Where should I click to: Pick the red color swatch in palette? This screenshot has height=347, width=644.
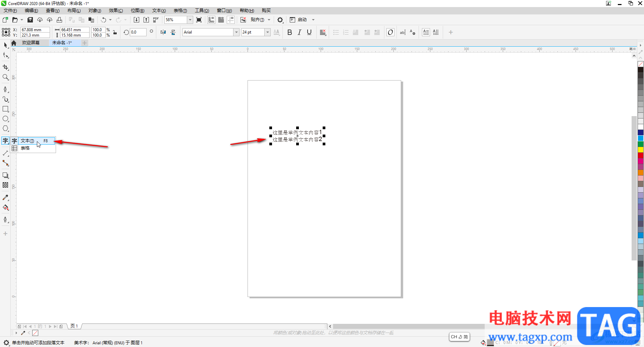click(641, 155)
